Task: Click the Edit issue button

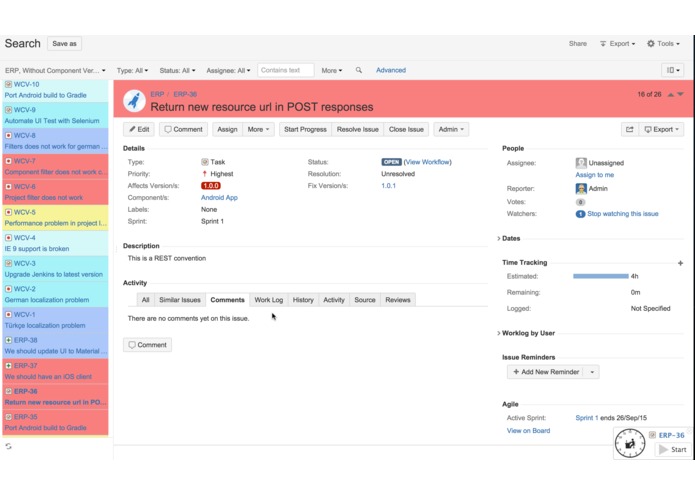Action: [x=139, y=129]
